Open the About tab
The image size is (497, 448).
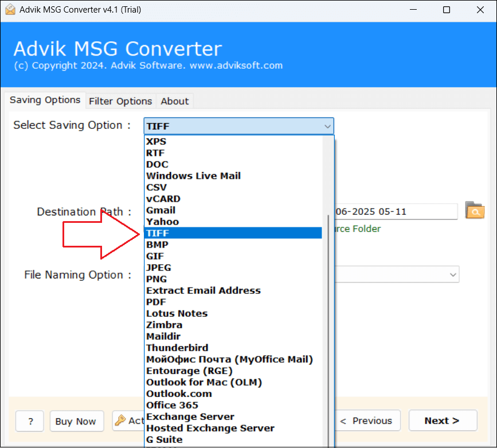(x=175, y=101)
